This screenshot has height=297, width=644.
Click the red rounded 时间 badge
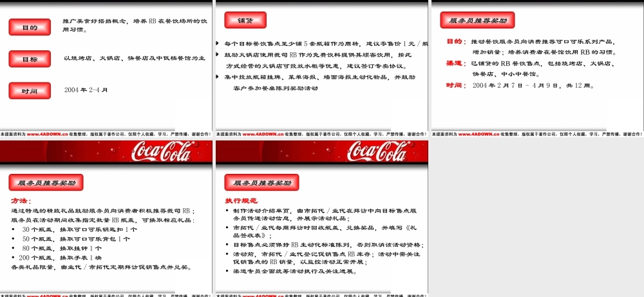30,91
